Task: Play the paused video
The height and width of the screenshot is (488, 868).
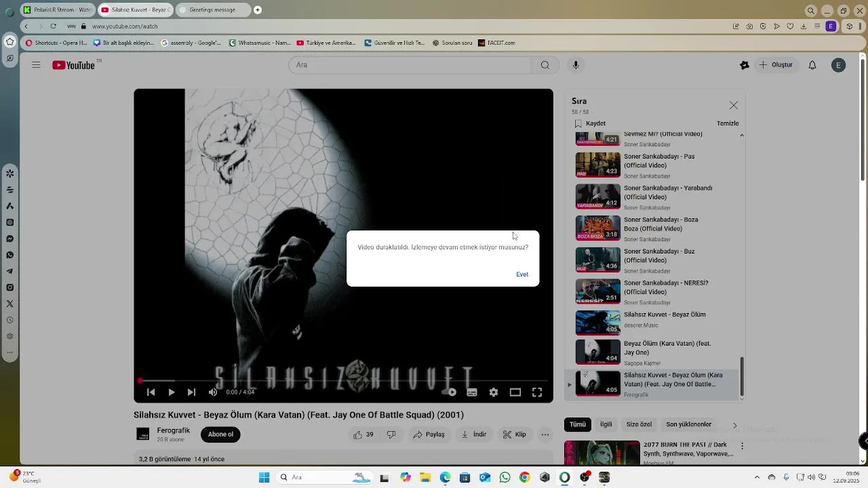Action: tap(172, 392)
